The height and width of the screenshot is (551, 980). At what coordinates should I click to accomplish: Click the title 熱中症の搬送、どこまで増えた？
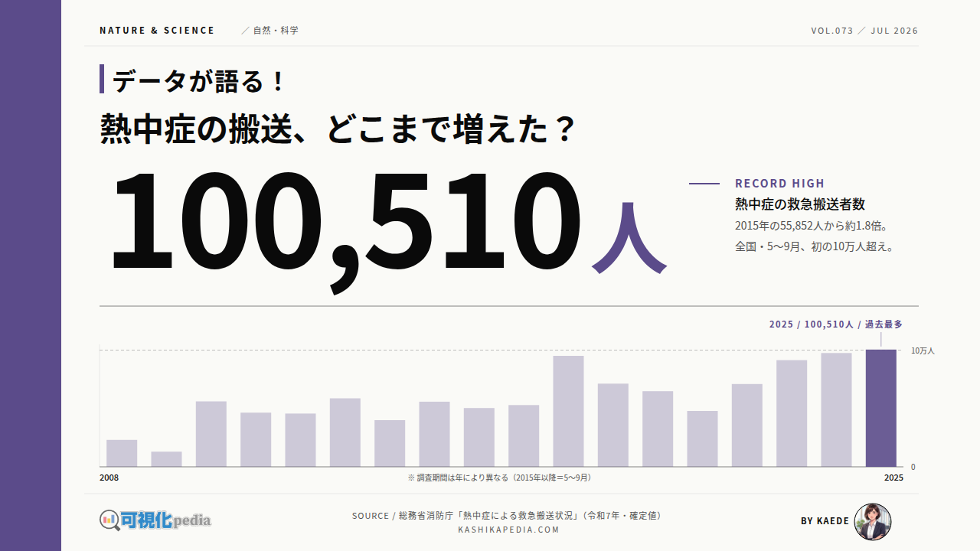coord(338,129)
